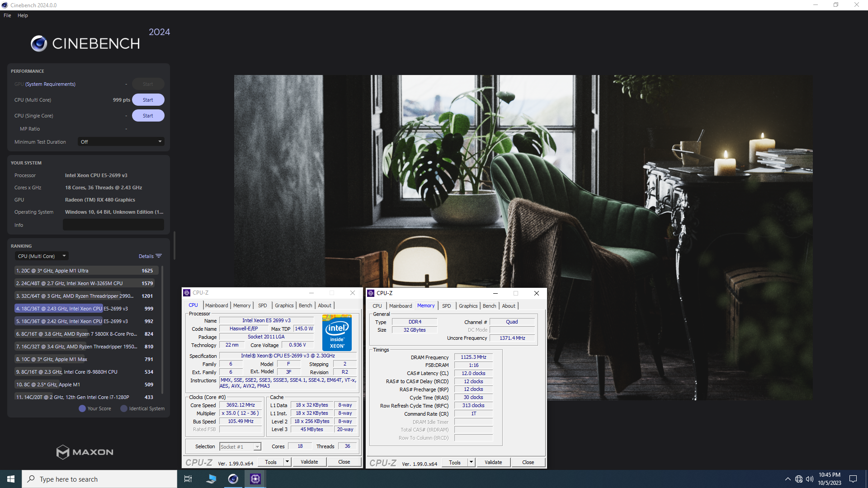This screenshot has height=488, width=868.
Task: Click Close button in right CPU-Z window
Action: 528,462
